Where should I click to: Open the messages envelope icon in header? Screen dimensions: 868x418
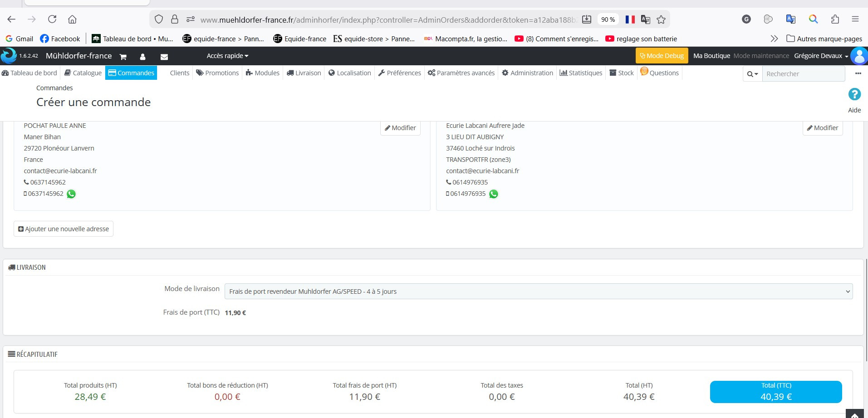coord(164,57)
